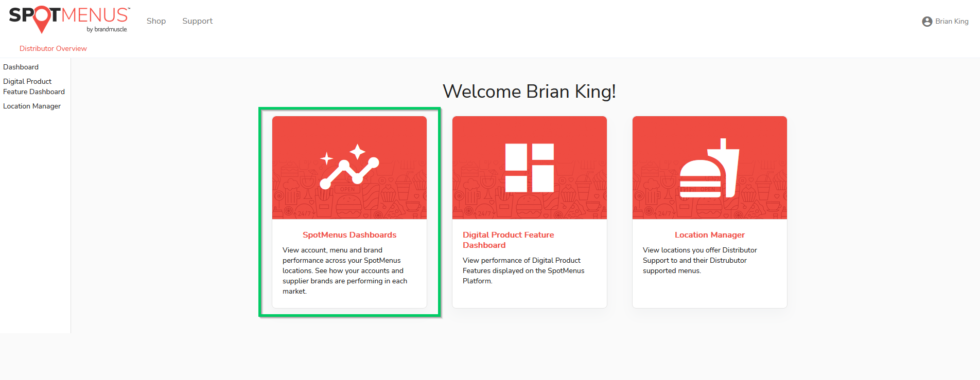Image resolution: width=980 pixels, height=380 pixels.
Task: Click the dashboard grid tiles icon
Action: [529, 168]
